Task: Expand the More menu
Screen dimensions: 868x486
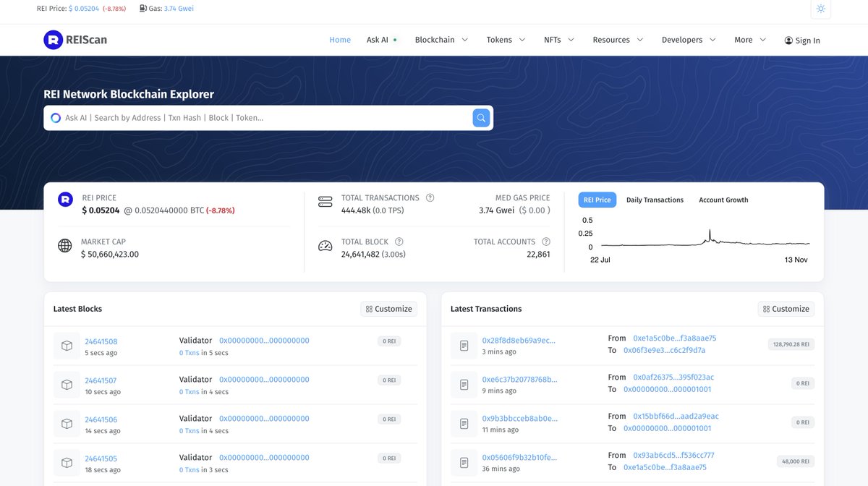Action: [750, 40]
